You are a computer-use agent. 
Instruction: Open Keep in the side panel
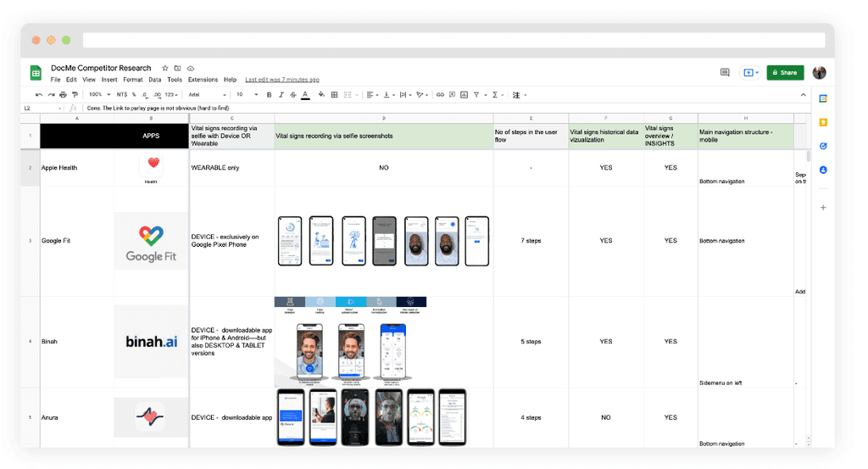823,122
